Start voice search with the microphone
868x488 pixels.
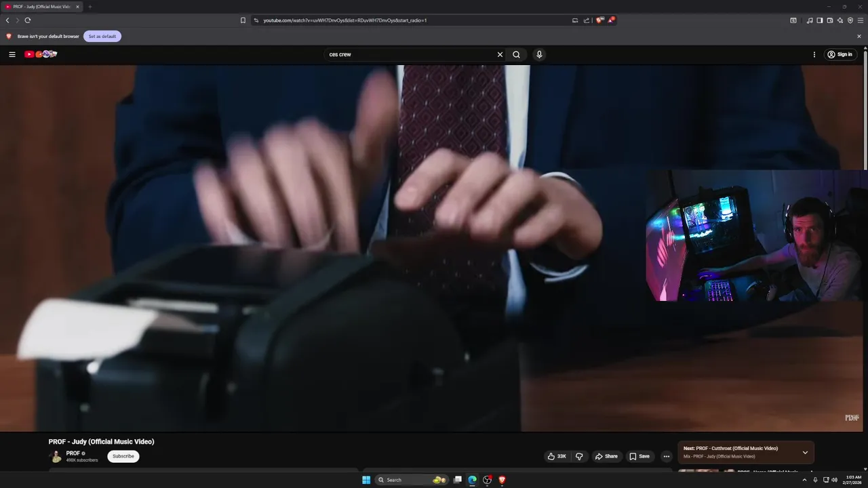point(539,54)
